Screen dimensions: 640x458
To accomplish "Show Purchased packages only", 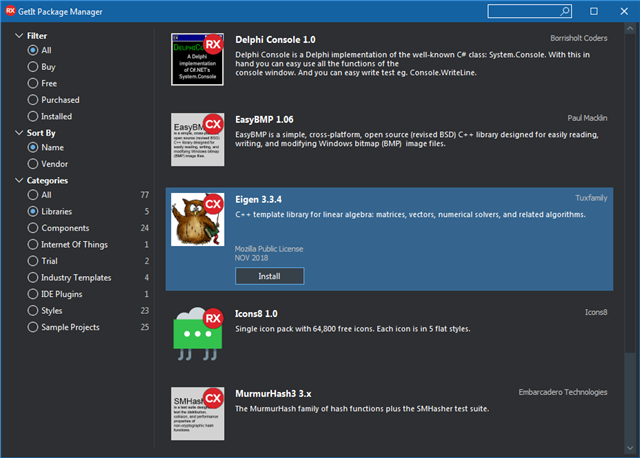I will (x=53, y=100).
